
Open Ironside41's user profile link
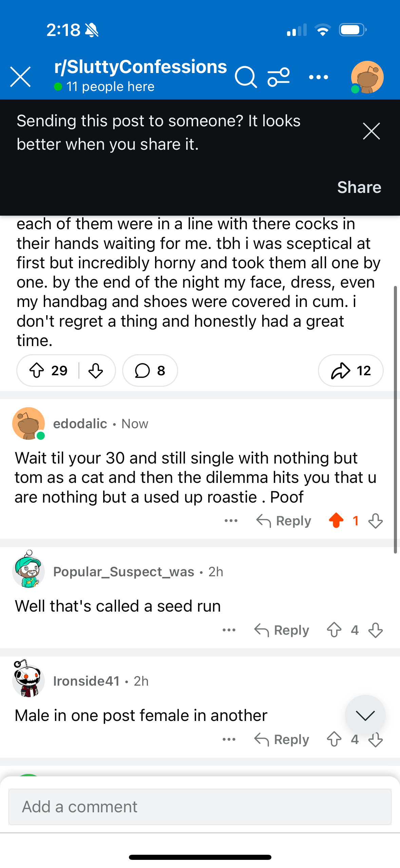pyautogui.click(x=86, y=681)
